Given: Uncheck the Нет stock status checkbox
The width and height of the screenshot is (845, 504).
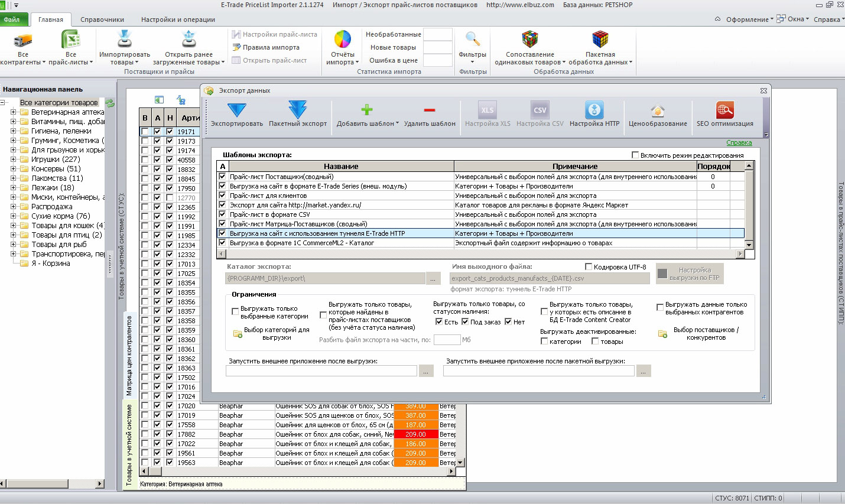Looking at the screenshot, I should (508, 322).
